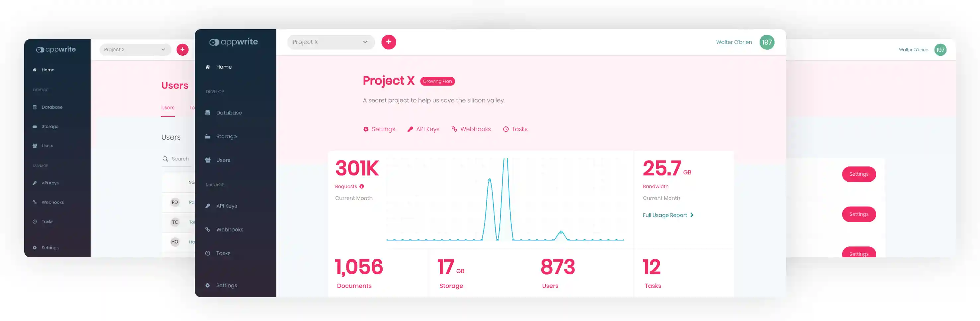Open the API Keys link below Project X
This screenshot has width=980, height=321.
tap(423, 129)
